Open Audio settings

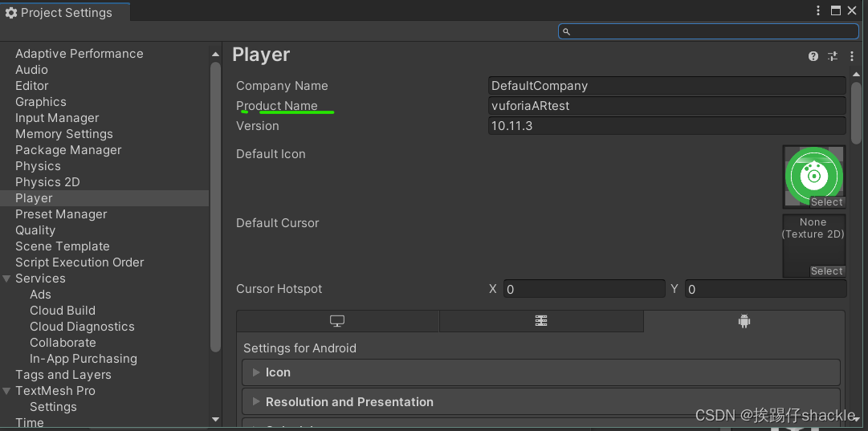pos(31,70)
